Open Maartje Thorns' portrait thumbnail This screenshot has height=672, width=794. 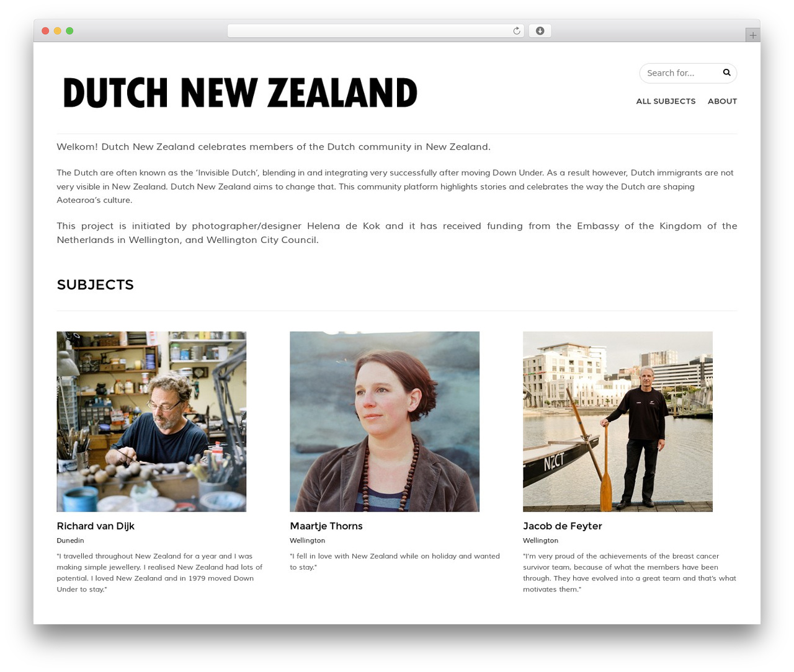(x=385, y=422)
